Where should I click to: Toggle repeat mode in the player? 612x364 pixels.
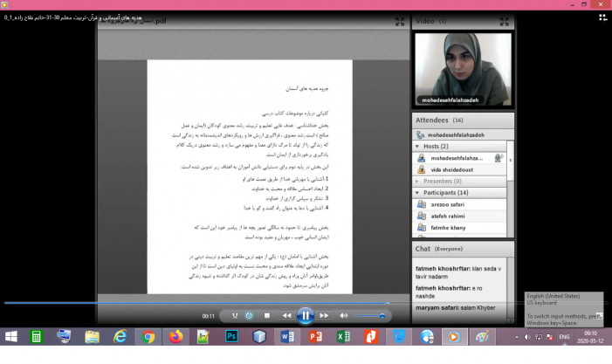pyautogui.click(x=249, y=316)
